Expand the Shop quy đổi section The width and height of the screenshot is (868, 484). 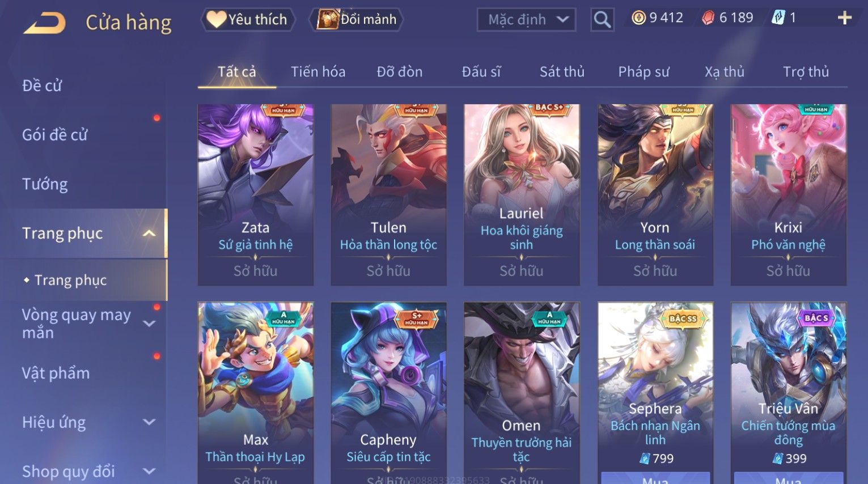coord(149,471)
